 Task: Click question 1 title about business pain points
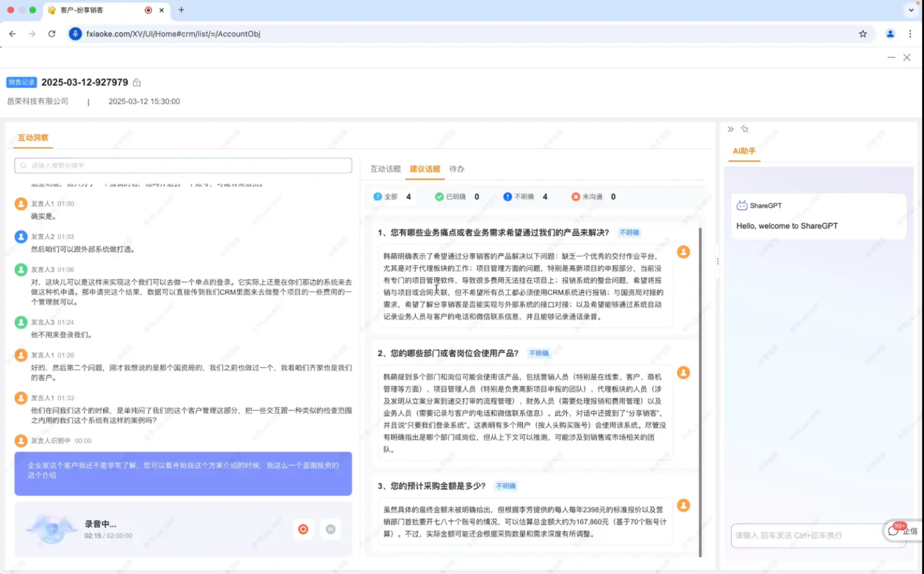pyautogui.click(x=493, y=233)
